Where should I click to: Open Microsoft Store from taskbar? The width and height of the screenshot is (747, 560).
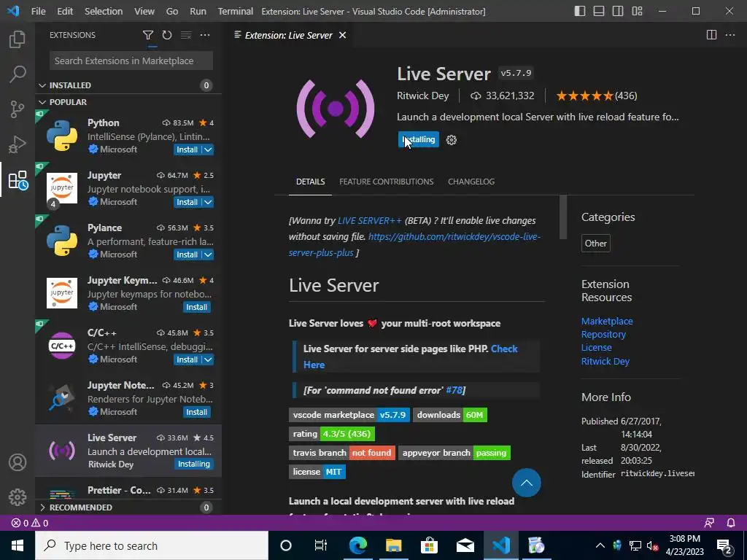(x=429, y=545)
